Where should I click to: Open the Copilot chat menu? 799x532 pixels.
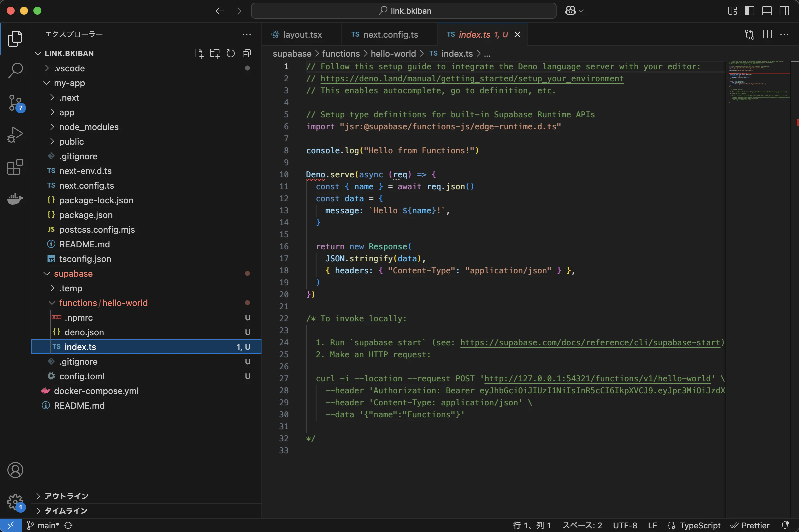[x=574, y=11]
